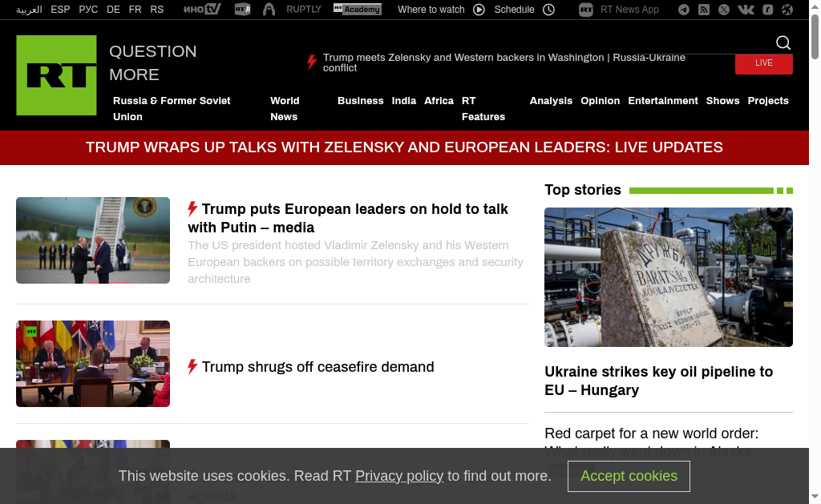Open the Top stories heading
The image size is (821, 504).
[x=583, y=190]
